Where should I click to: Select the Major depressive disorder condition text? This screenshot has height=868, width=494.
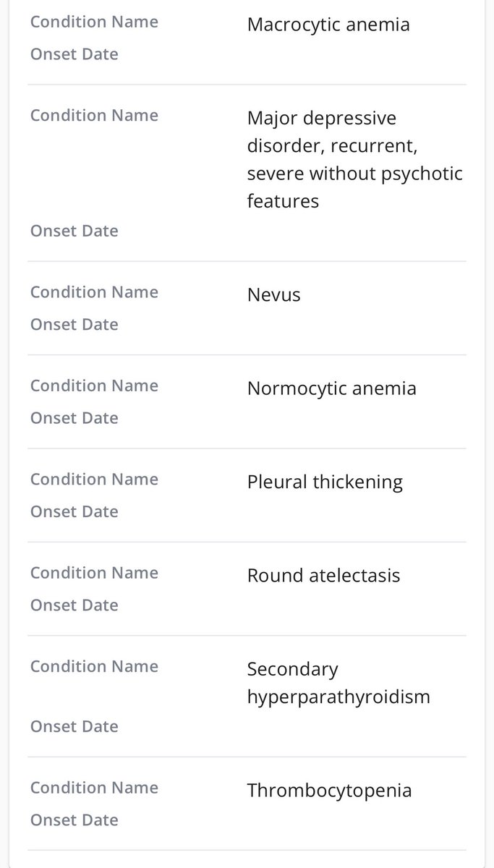click(354, 159)
